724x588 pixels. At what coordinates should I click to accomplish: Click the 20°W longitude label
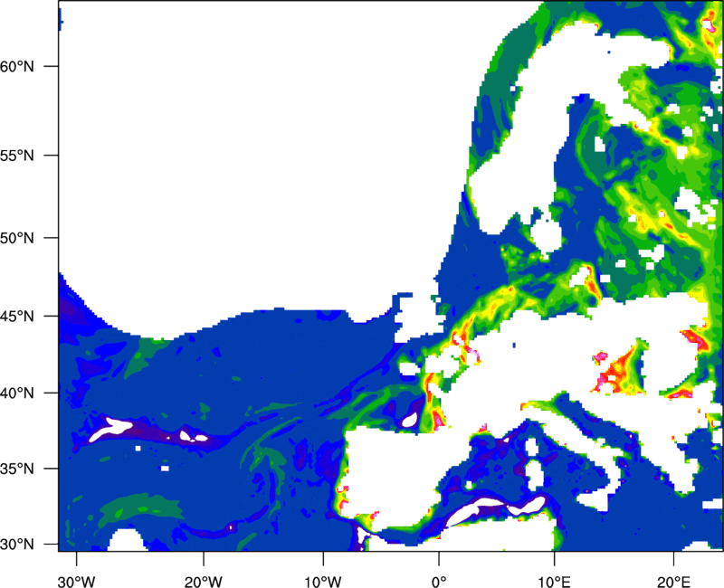click(x=204, y=582)
